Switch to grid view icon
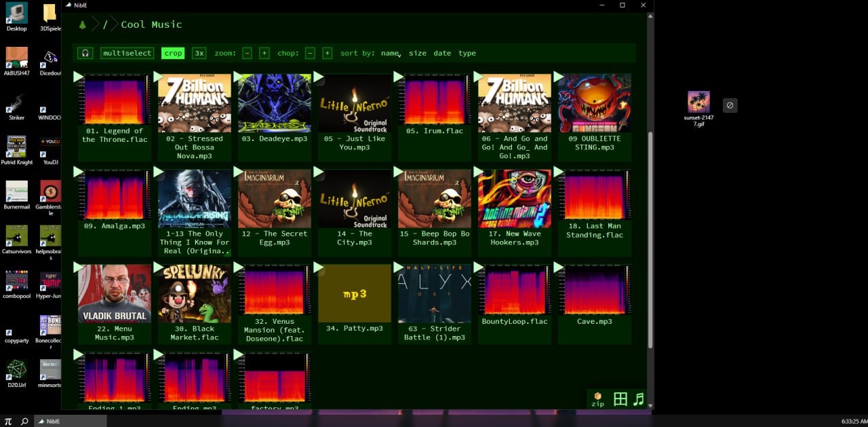Viewport: 868px width, 427px height. click(x=620, y=399)
